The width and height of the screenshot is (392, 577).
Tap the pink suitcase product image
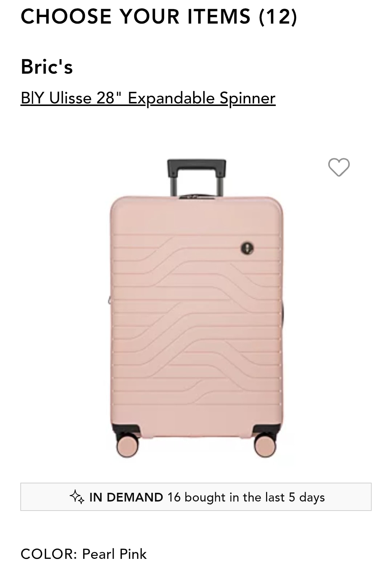196,308
